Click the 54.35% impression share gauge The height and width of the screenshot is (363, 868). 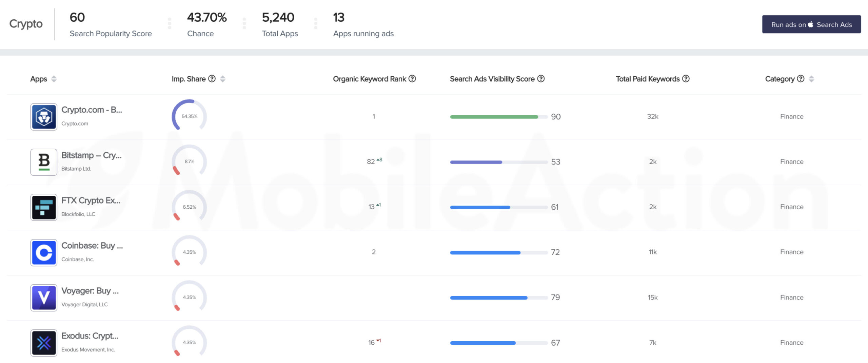click(x=189, y=116)
